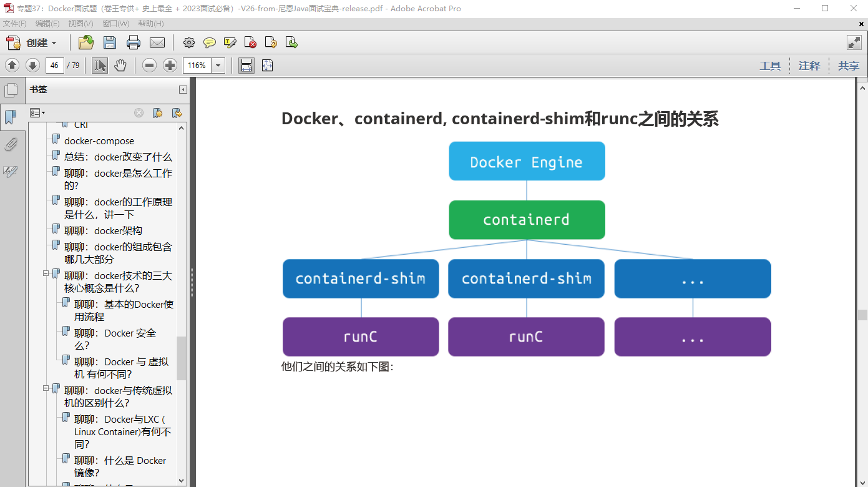Show the page thumbnails side panel
The width and height of the screenshot is (868, 487).
[11, 91]
